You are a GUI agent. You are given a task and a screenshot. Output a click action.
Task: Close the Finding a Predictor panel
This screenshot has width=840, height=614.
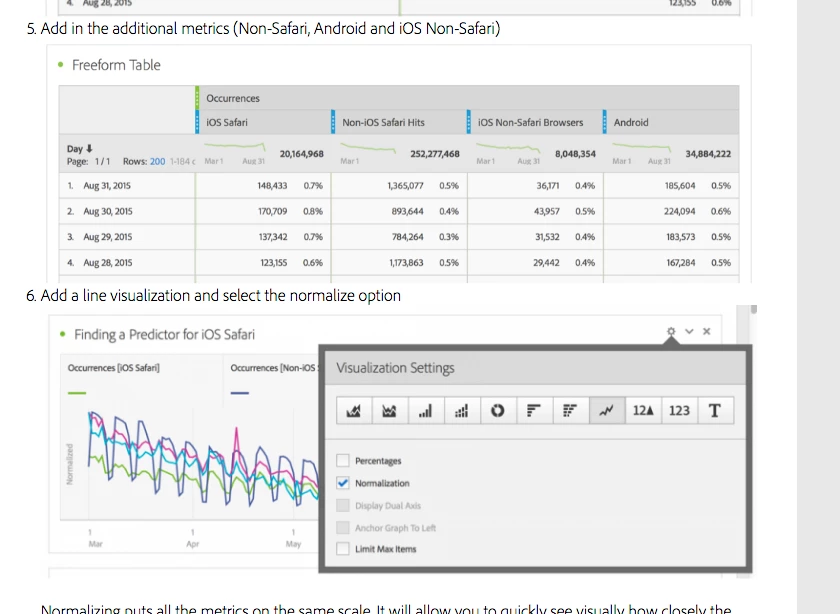707,331
